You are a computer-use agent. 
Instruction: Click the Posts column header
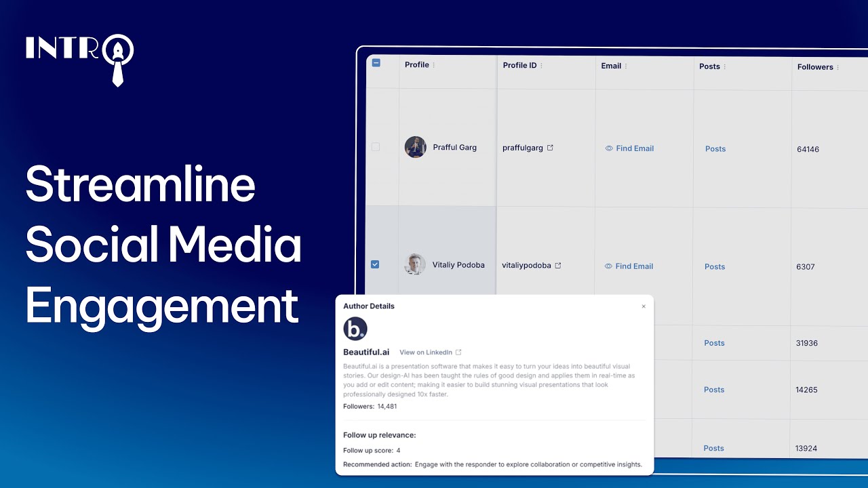[709, 66]
